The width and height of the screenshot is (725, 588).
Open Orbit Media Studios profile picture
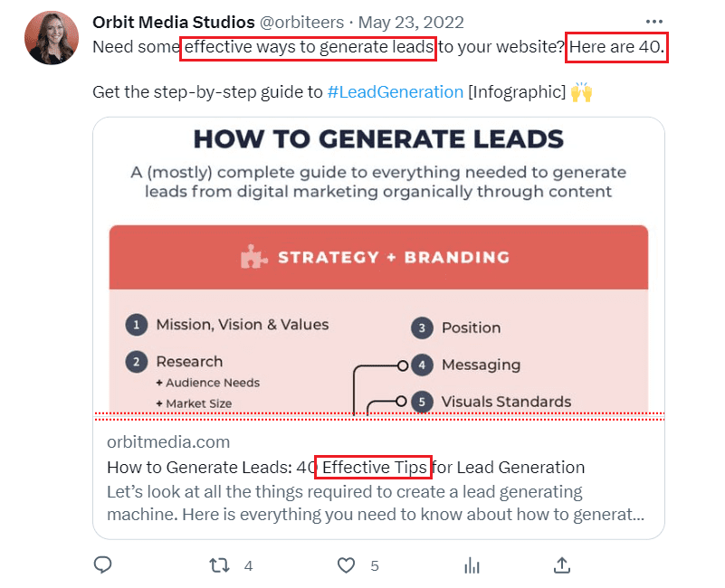(52, 38)
